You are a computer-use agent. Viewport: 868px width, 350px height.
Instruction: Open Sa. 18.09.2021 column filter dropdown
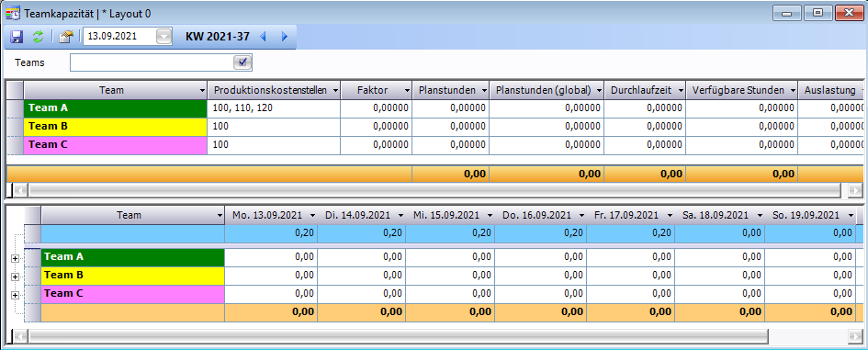pos(759,216)
